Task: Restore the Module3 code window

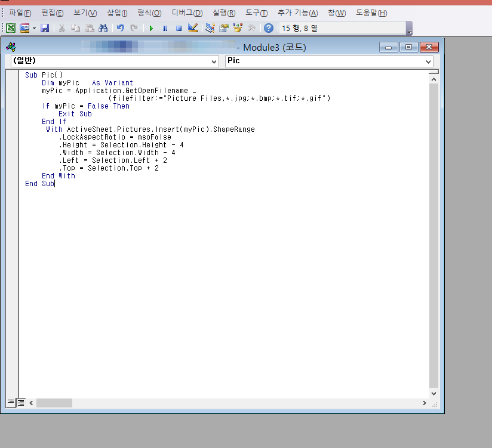Action: click(408, 47)
